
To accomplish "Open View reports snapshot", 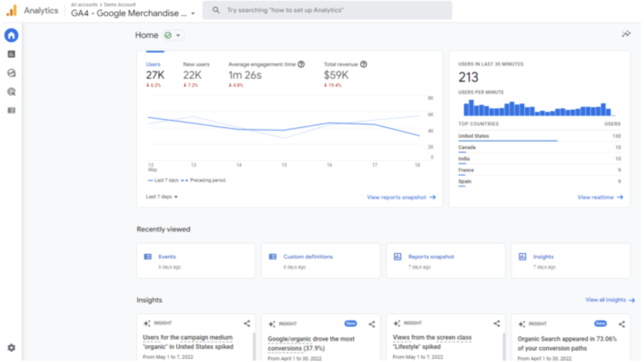I will pyautogui.click(x=399, y=197).
